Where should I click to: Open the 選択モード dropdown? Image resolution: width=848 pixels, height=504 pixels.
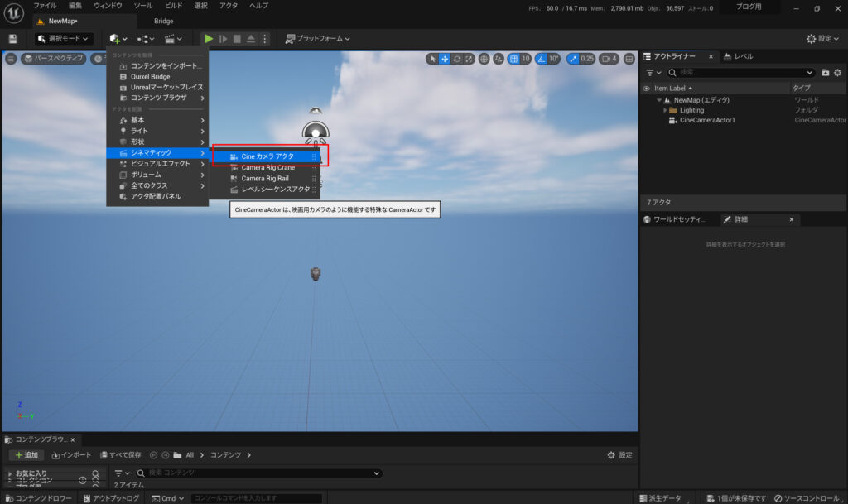click(x=63, y=39)
